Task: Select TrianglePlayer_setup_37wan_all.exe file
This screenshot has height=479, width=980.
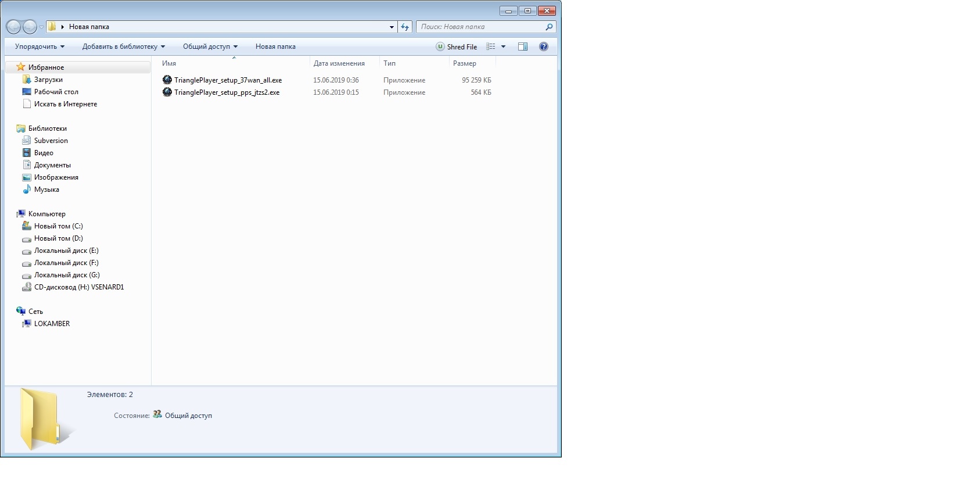Action: (x=228, y=80)
